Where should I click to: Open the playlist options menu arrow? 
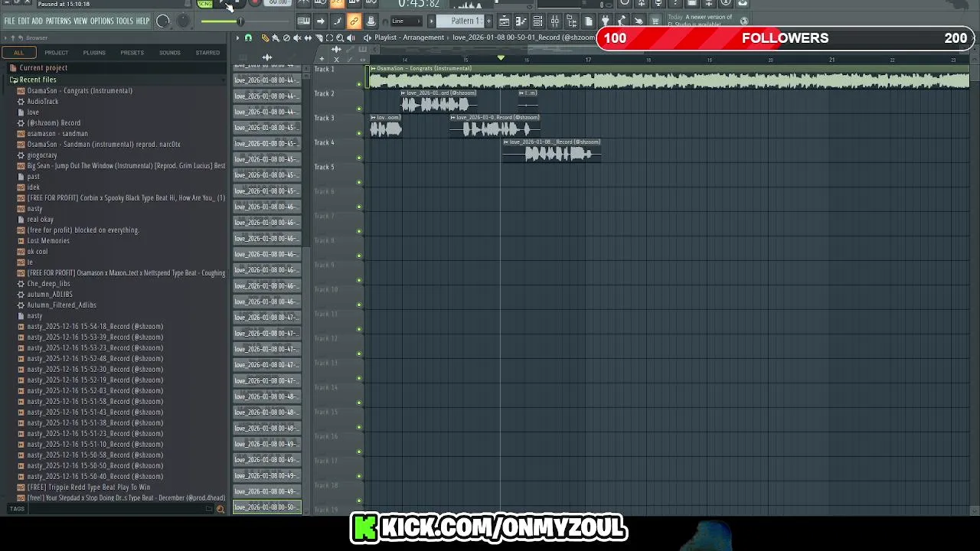pyautogui.click(x=237, y=37)
